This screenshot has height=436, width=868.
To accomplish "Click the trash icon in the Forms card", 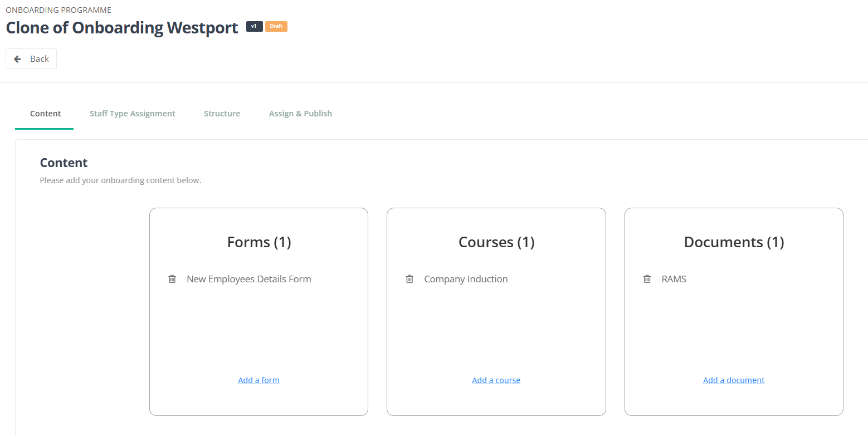I will coord(172,278).
